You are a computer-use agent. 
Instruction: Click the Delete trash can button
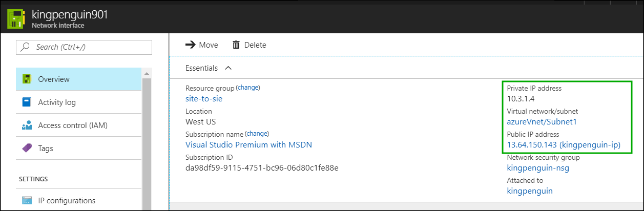click(249, 45)
